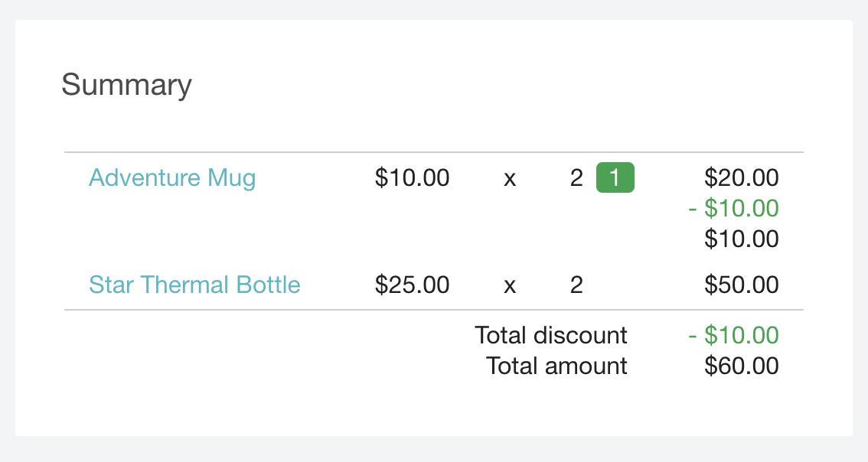Click the divider line above Adventure Mug row
The height and width of the screenshot is (462, 868).
pyautogui.click(x=433, y=152)
